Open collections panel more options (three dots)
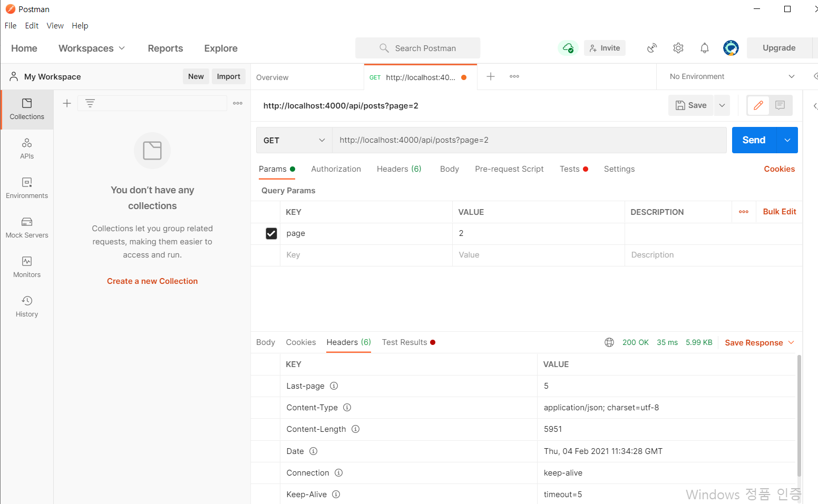 tap(238, 103)
